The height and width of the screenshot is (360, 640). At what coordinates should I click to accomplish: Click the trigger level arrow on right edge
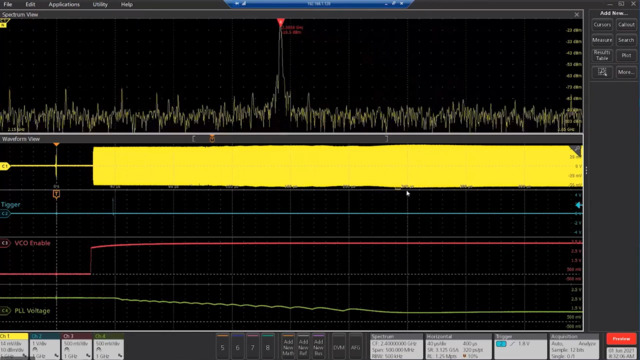(578, 205)
